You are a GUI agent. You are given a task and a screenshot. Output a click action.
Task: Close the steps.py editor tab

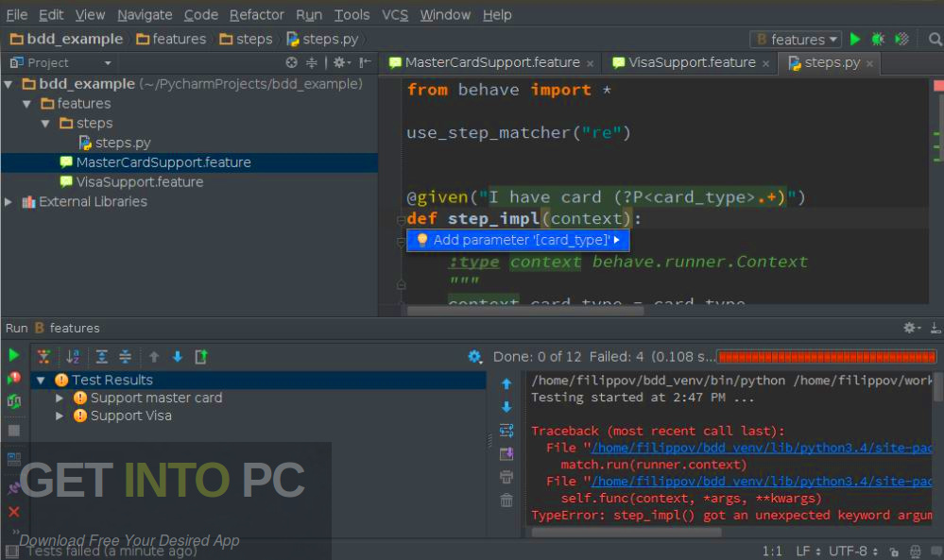click(x=869, y=64)
